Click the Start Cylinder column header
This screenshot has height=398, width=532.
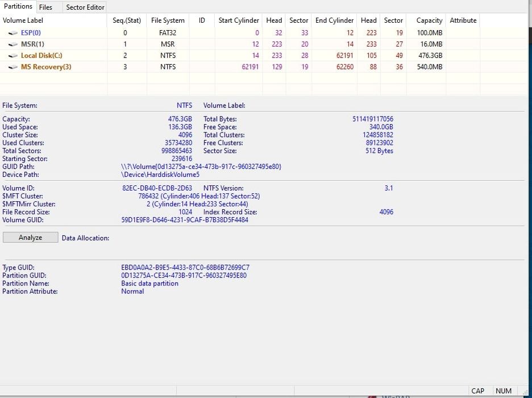coord(239,20)
